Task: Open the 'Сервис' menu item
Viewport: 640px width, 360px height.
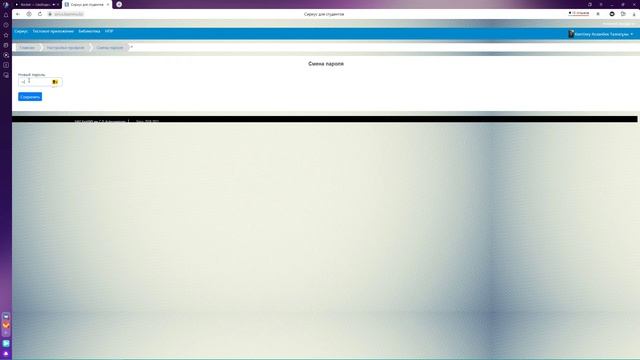Action: coord(21,31)
